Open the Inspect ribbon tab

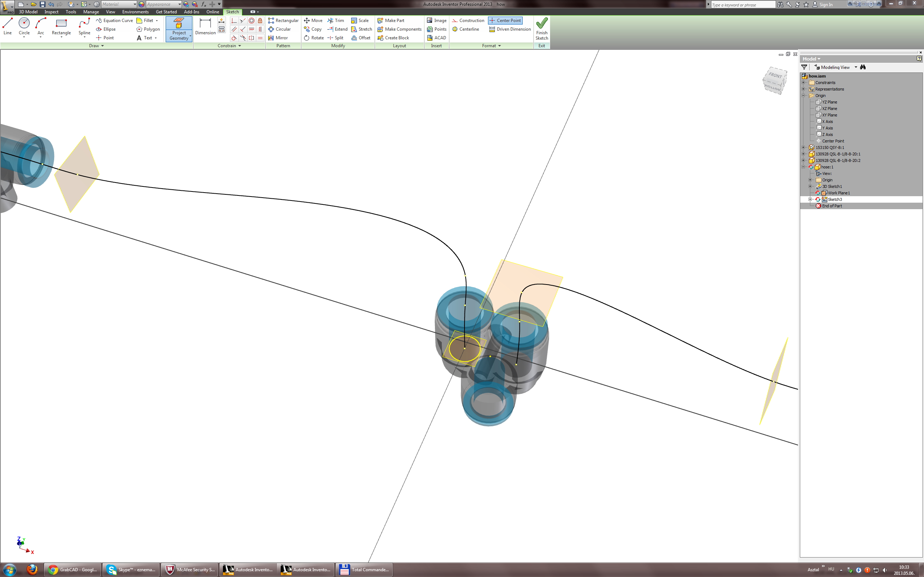(x=51, y=12)
